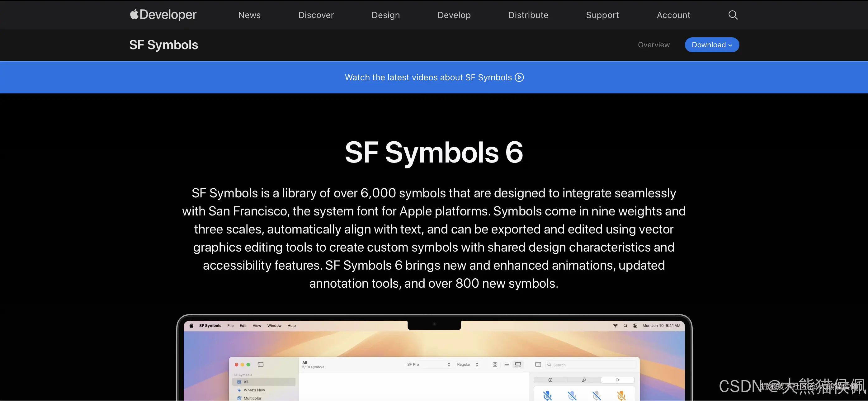This screenshot has height=401, width=868.
Task: Click the Watch the latest videos banner link
Action: pyautogui.click(x=428, y=78)
